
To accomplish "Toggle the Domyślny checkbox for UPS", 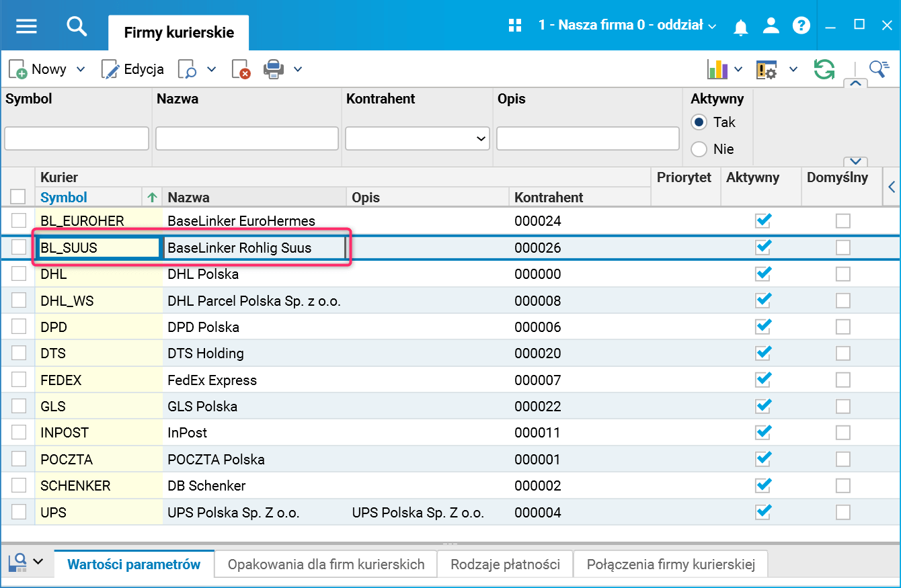I will click(843, 513).
